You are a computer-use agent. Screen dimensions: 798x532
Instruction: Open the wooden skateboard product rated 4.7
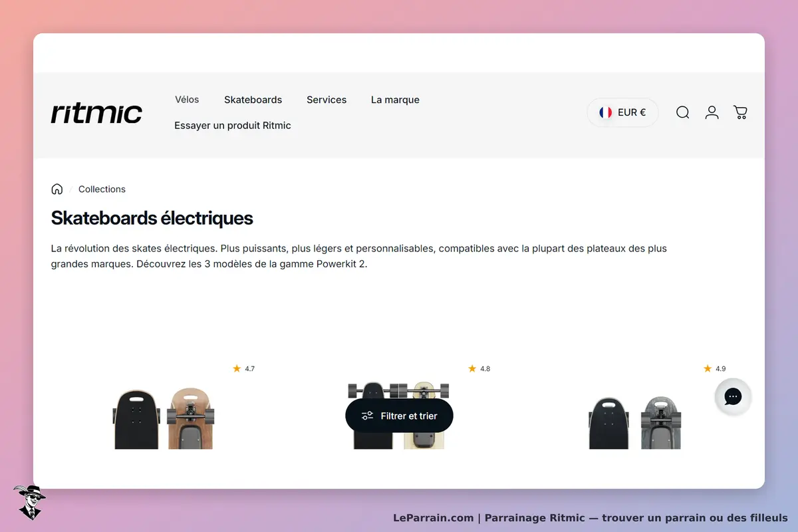coord(164,418)
